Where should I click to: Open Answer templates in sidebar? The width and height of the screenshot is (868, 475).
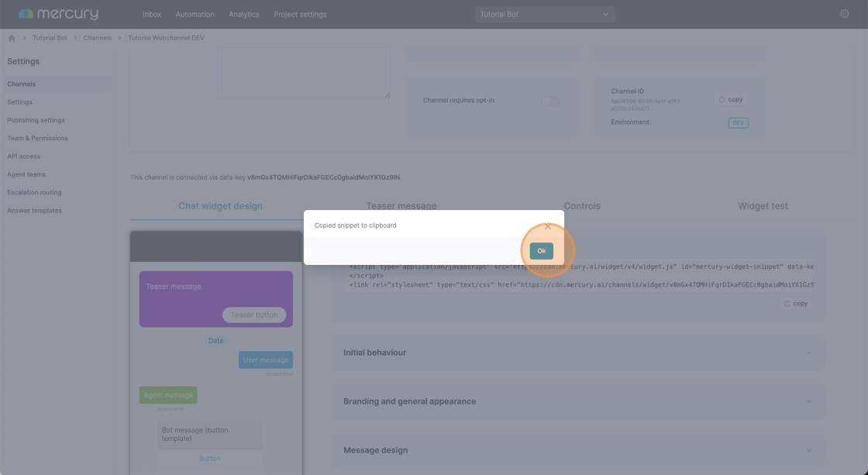click(34, 210)
